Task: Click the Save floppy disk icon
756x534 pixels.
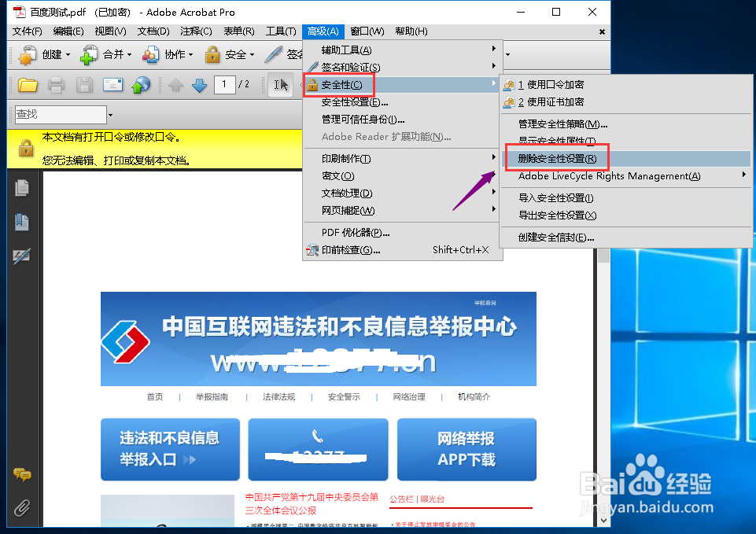Action: coord(84,85)
